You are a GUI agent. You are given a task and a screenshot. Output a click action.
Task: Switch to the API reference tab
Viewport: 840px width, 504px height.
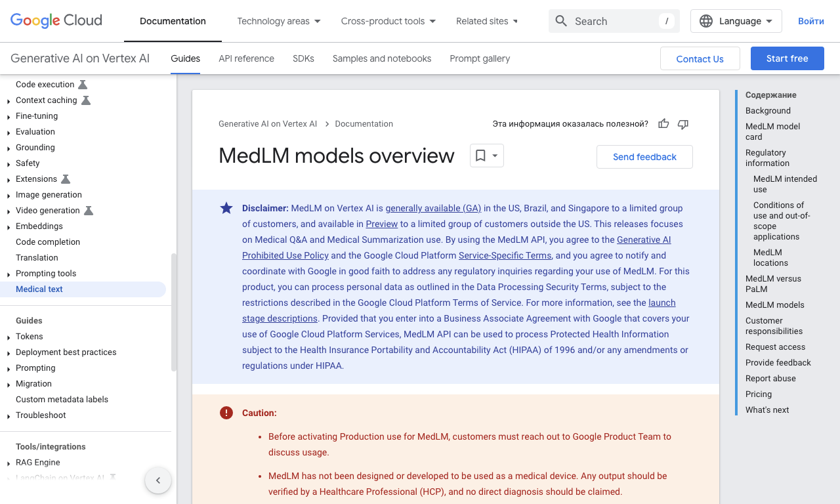click(x=246, y=58)
